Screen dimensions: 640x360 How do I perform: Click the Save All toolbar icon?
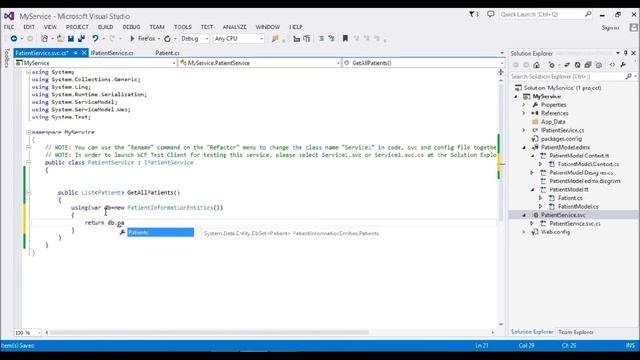tap(81, 38)
